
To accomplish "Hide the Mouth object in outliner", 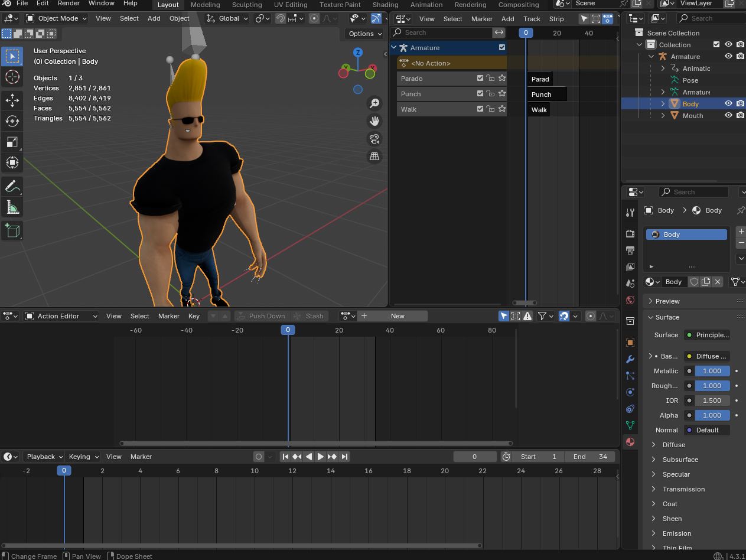I will [x=728, y=116].
